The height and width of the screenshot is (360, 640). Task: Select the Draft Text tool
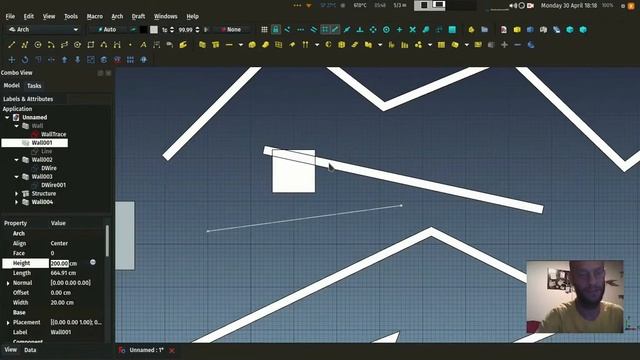[x=143, y=45]
